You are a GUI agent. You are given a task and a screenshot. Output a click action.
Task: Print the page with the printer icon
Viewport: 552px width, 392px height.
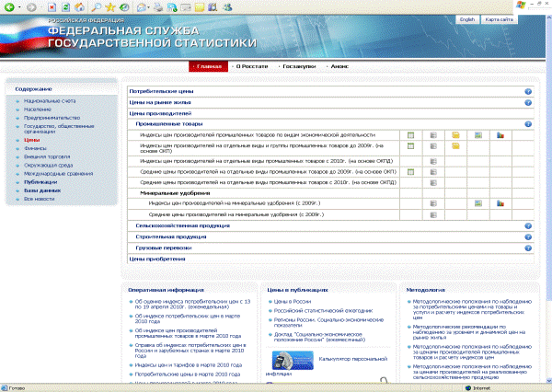(x=159, y=6)
